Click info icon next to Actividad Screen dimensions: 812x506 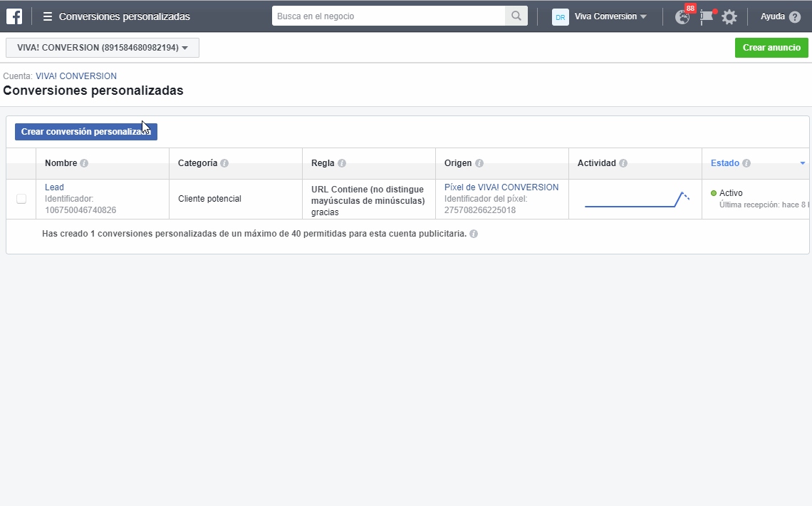coord(623,163)
